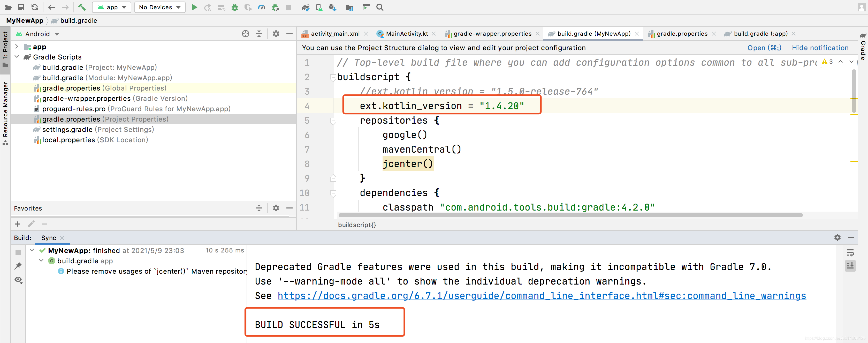Image resolution: width=868 pixels, height=343 pixels.
Task: Click Hide notification link
Action: (820, 48)
